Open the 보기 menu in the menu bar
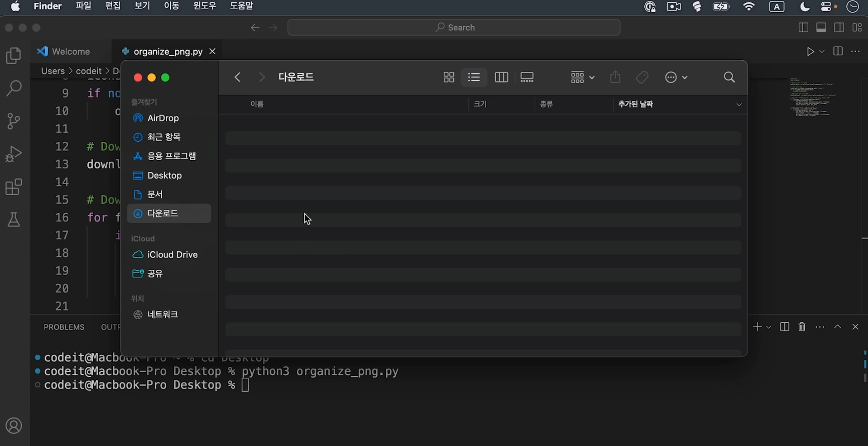 (x=142, y=6)
